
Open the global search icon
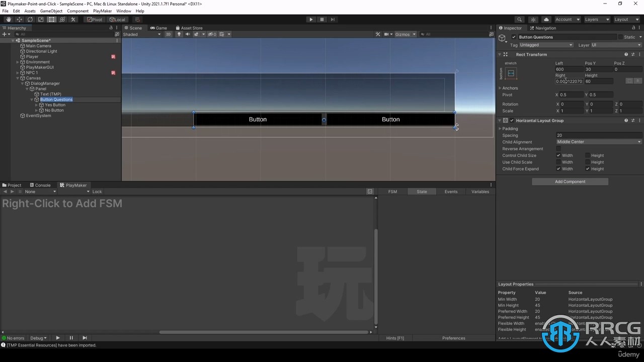(520, 20)
